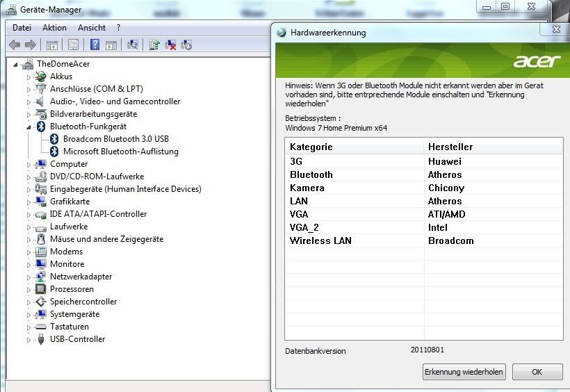
Task: Open Properties via the toolbar sheet icon
Action: click(73, 44)
